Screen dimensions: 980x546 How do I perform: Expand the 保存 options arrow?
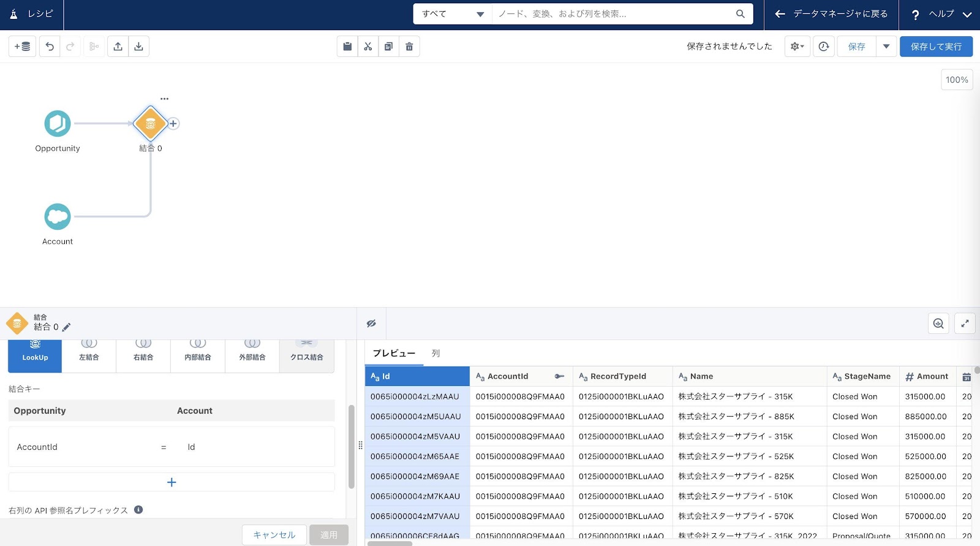pyautogui.click(x=886, y=47)
